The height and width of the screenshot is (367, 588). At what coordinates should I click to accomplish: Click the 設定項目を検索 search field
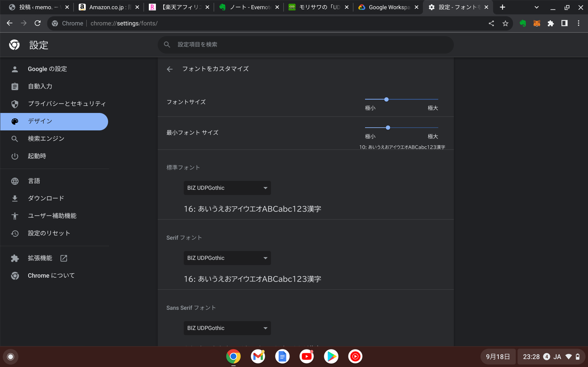pyautogui.click(x=305, y=44)
